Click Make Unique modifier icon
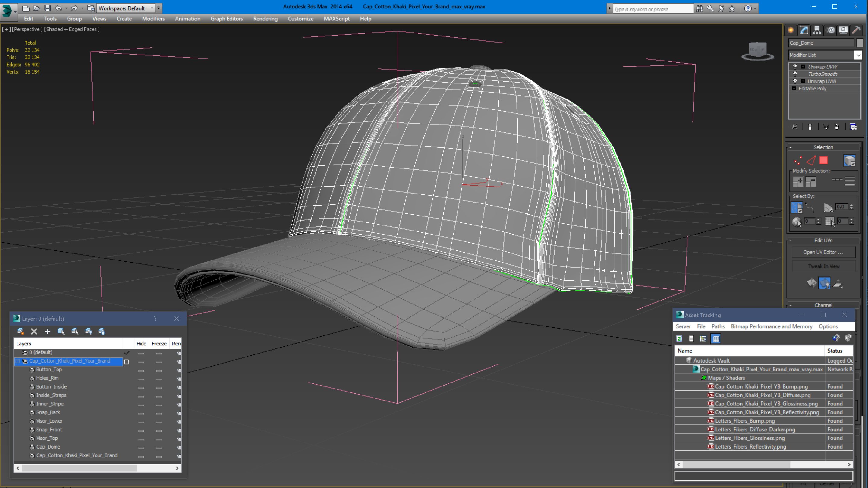This screenshot has width=868, height=488. [826, 127]
